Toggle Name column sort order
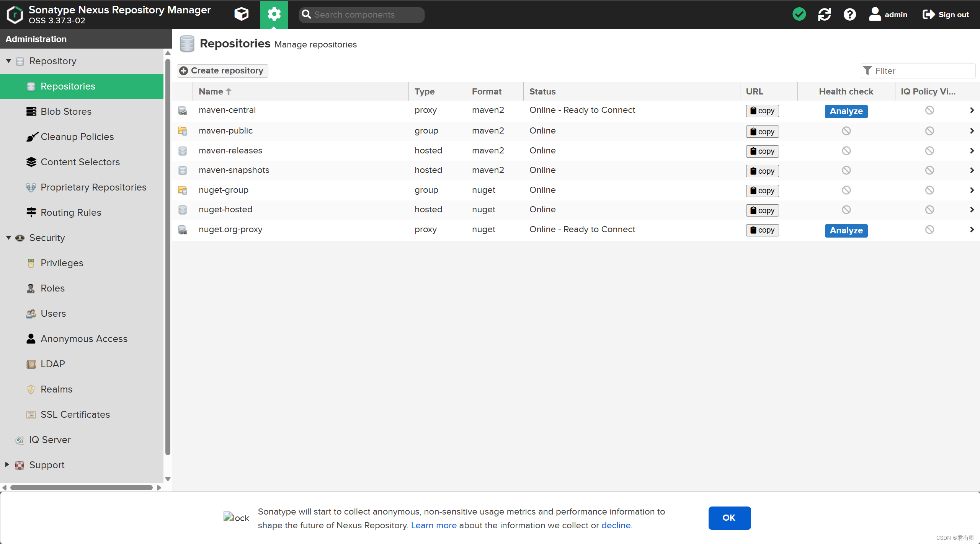The image size is (980, 544). pos(214,91)
